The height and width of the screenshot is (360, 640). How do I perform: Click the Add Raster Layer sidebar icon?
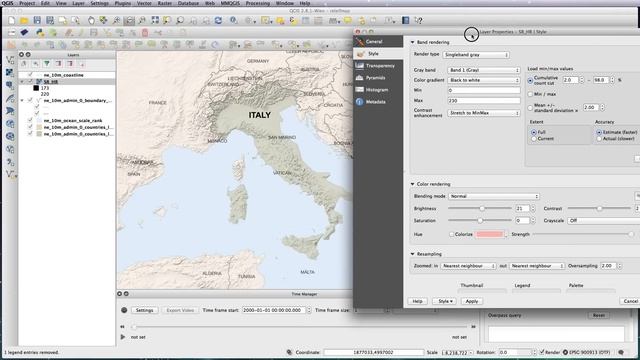pyautogui.click(x=10, y=73)
